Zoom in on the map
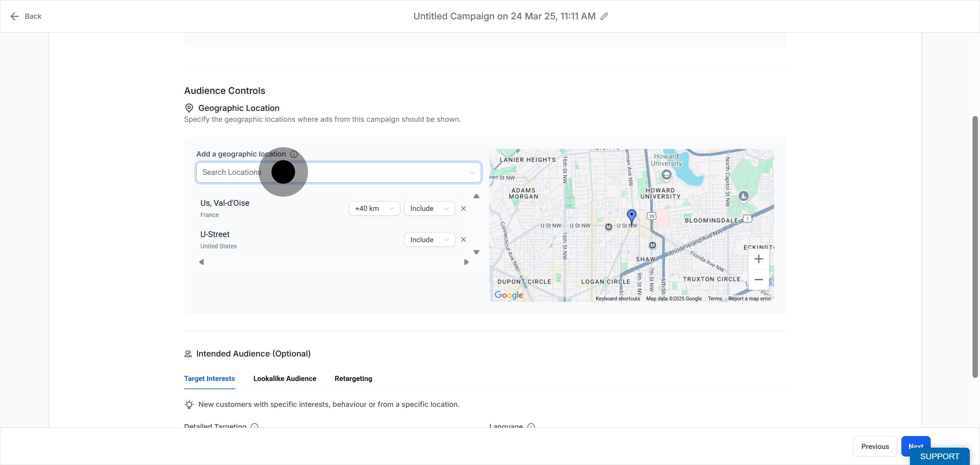 (x=758, y=259)
